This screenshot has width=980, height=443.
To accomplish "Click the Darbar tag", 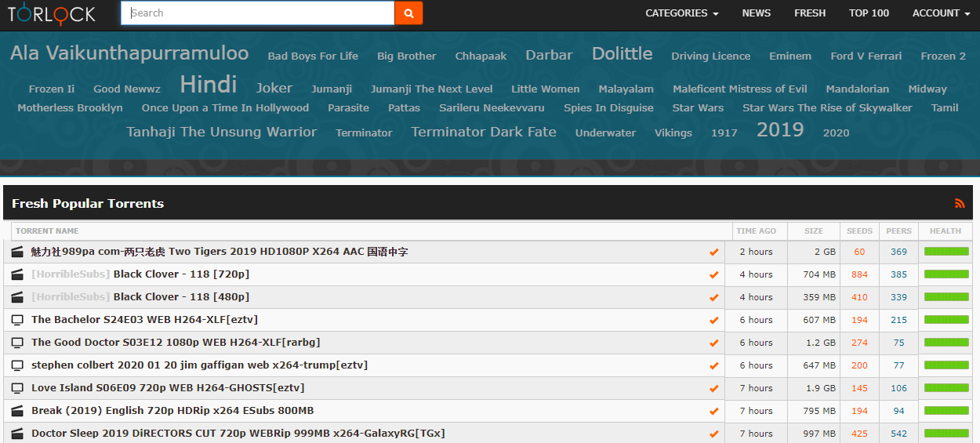I will coord(549,55).
